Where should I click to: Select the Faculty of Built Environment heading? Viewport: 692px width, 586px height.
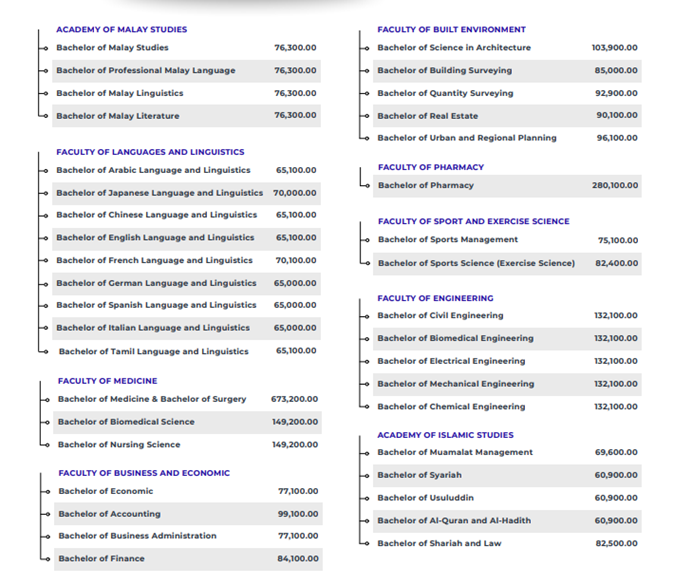coord(451,30)
